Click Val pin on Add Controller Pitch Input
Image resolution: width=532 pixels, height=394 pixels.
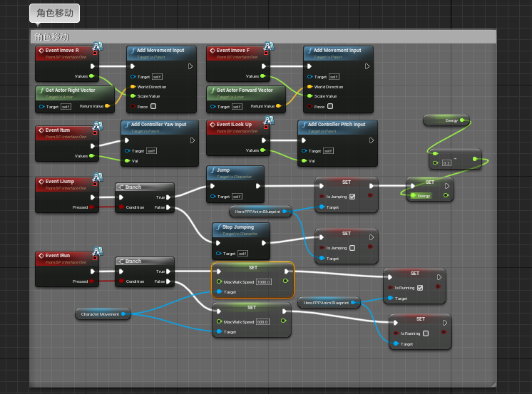(x=305, y=161)
